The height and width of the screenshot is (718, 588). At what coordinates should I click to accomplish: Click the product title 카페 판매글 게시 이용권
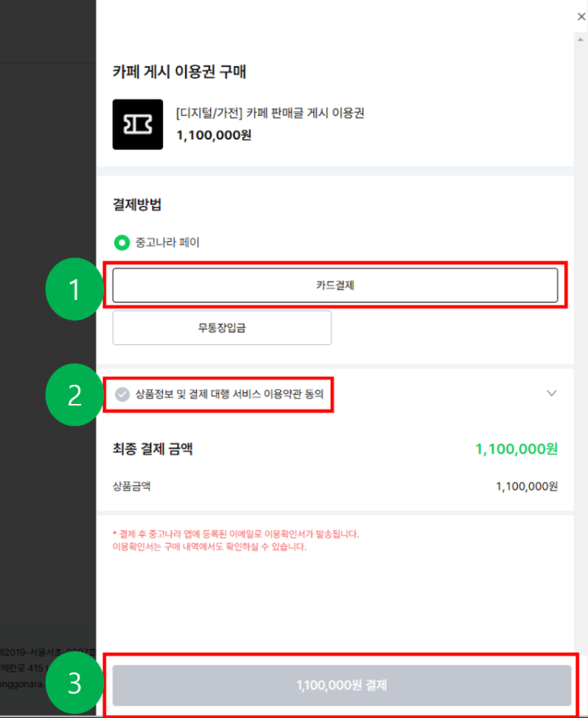click(x=305, y=113)
